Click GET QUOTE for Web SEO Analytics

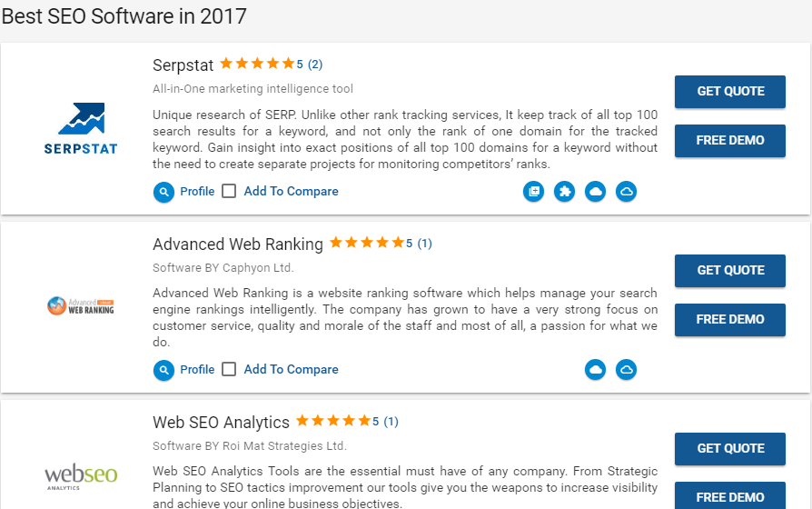coord(730,449)
